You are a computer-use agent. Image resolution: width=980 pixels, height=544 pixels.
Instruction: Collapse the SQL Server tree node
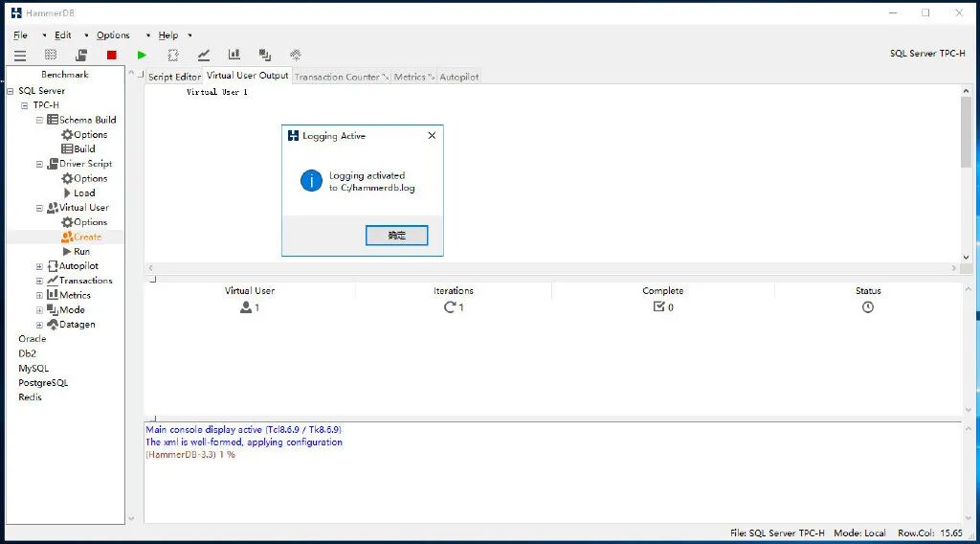pyautogui.click(x=10, y=91)
